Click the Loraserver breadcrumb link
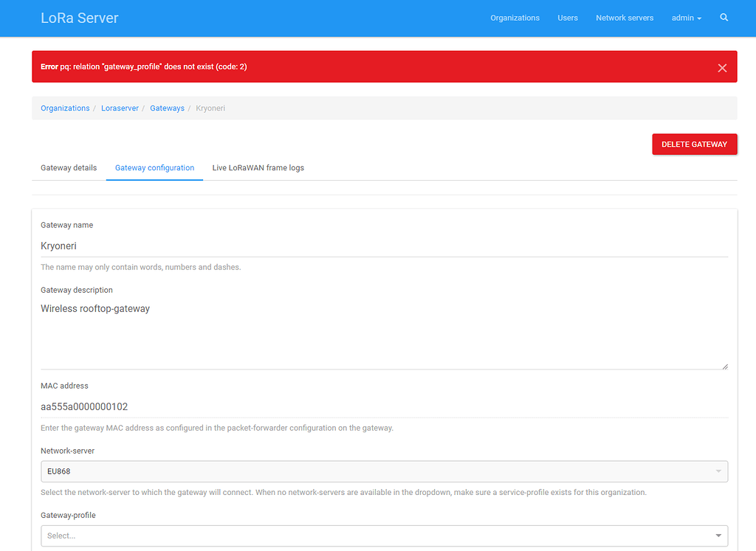This screenshot has width=756, height=551. coord(120,108)
